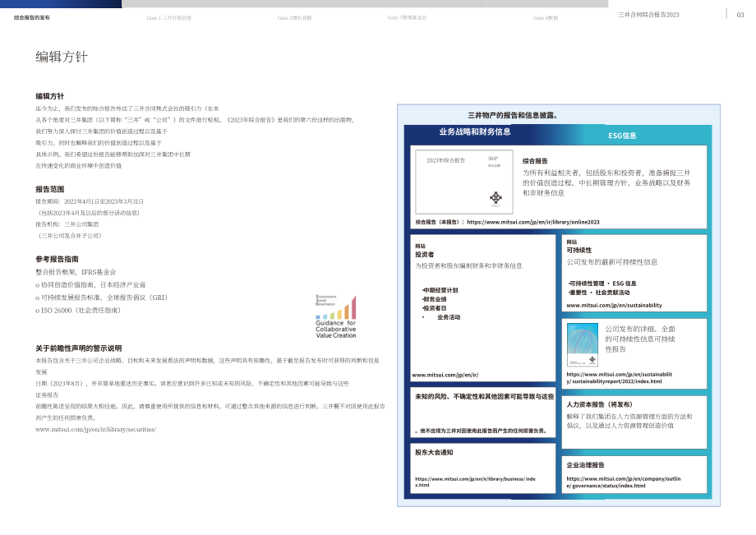Visit the www.mitsui.com/jp/en/ir/ investor link
The height and width of the screenshot is (535, 756).
[445, 375]
